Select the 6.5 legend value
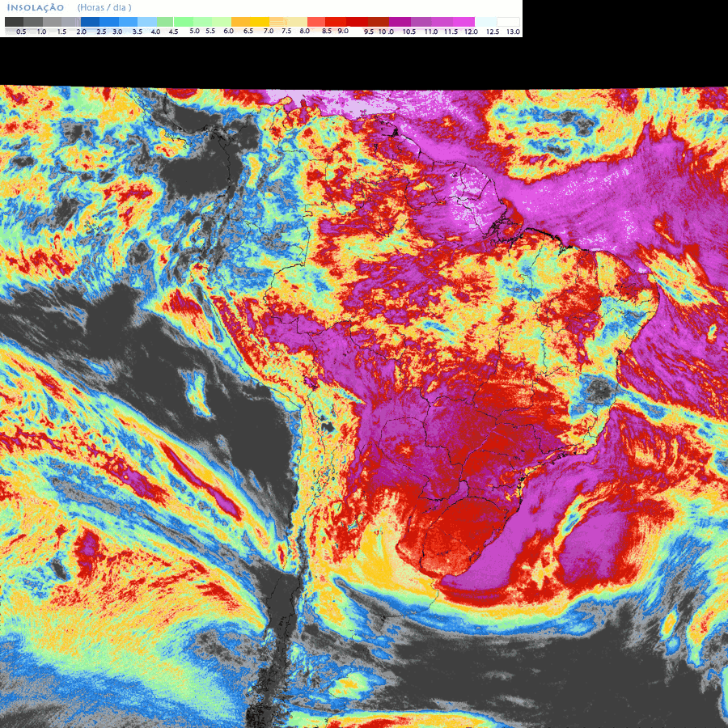The height and width of the screenshot is (728, 728). [x=248, y=31]
